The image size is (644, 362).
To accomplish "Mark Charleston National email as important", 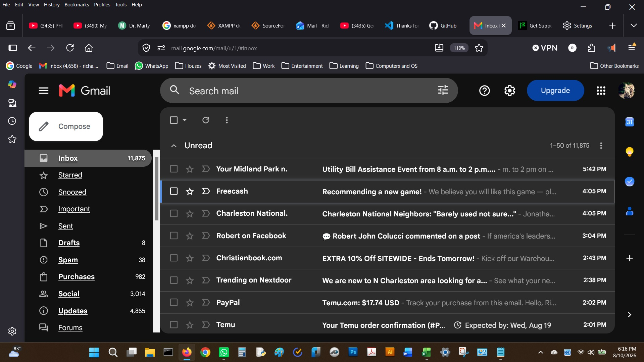I will click(x=206, y=213).
